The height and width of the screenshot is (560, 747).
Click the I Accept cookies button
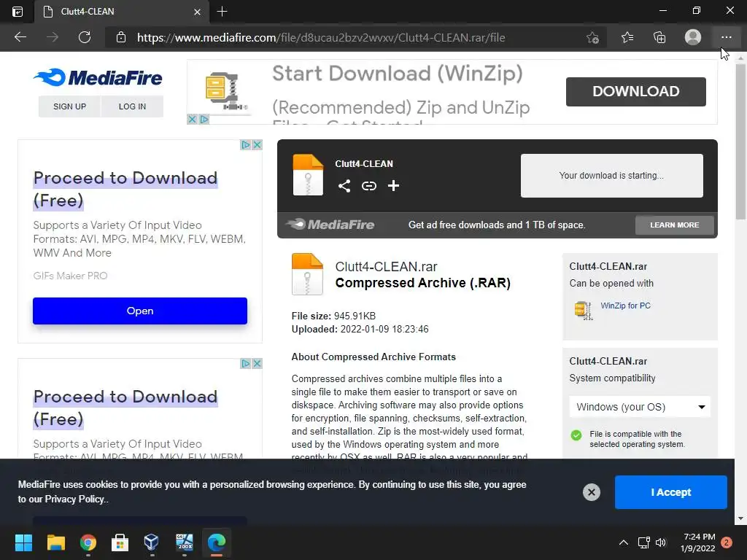(x=671, y=492)
